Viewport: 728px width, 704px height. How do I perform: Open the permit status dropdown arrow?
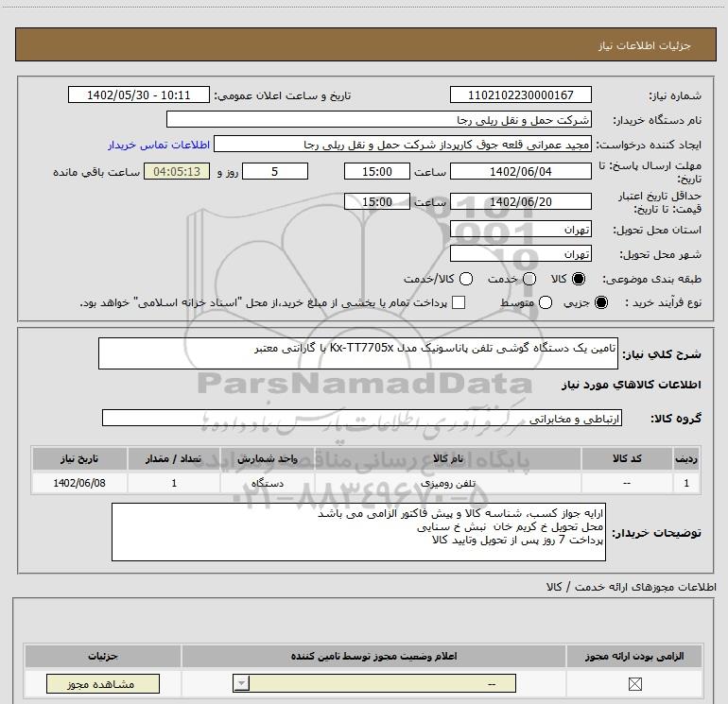(x=241, y=683)
